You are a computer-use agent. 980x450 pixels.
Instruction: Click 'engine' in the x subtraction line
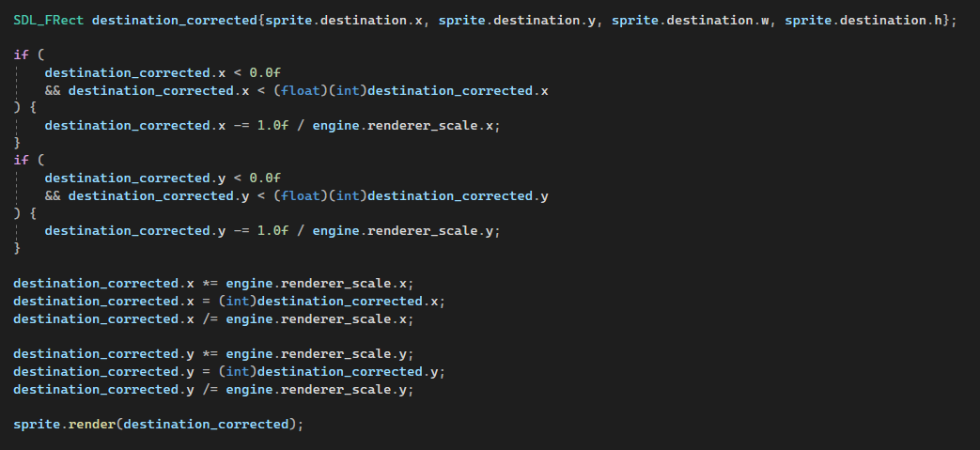point(335,126)
